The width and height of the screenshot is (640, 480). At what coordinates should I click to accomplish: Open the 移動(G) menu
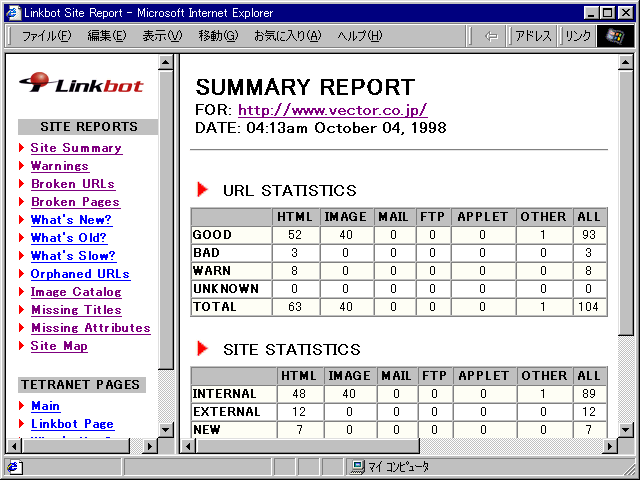pyautogui.click(x=218, y=36)
